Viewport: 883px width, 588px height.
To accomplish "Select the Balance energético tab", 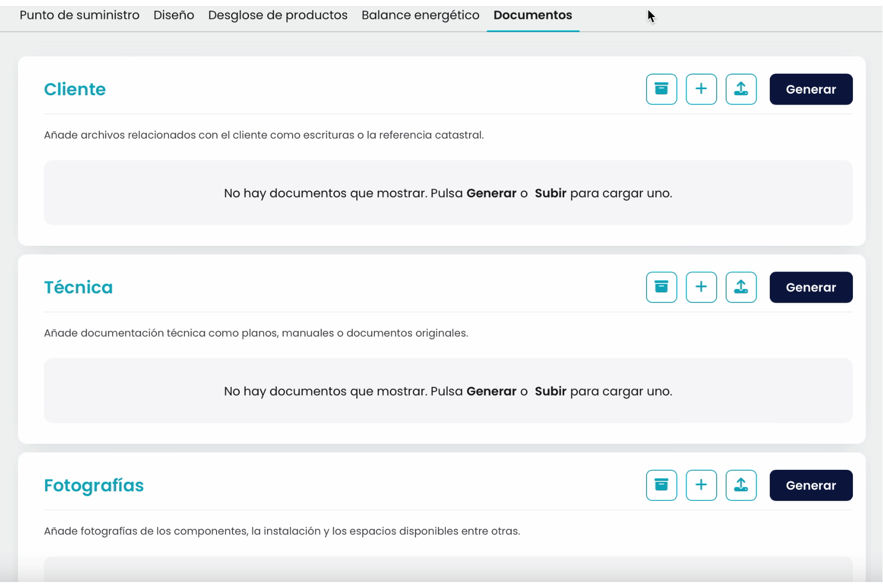I will [420, 15].
